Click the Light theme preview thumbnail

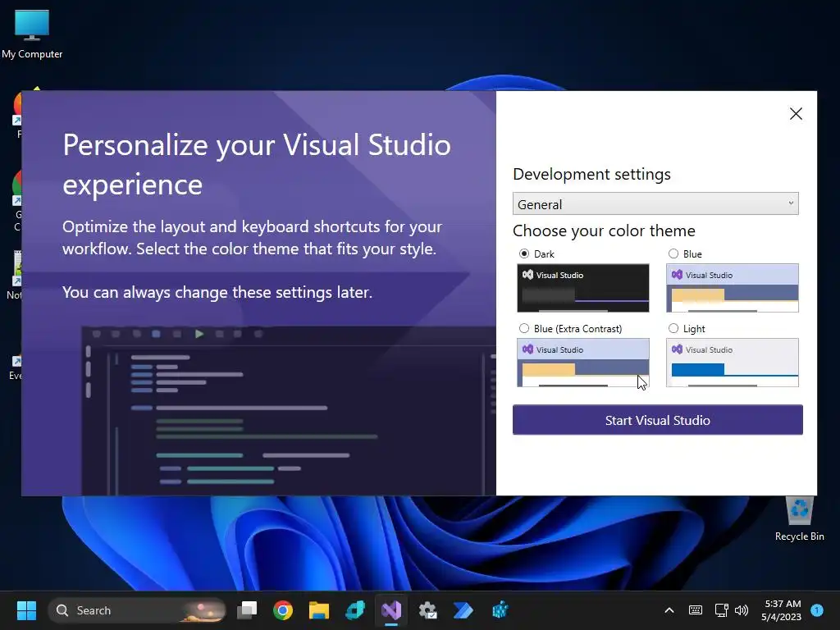tap(732, 362)
